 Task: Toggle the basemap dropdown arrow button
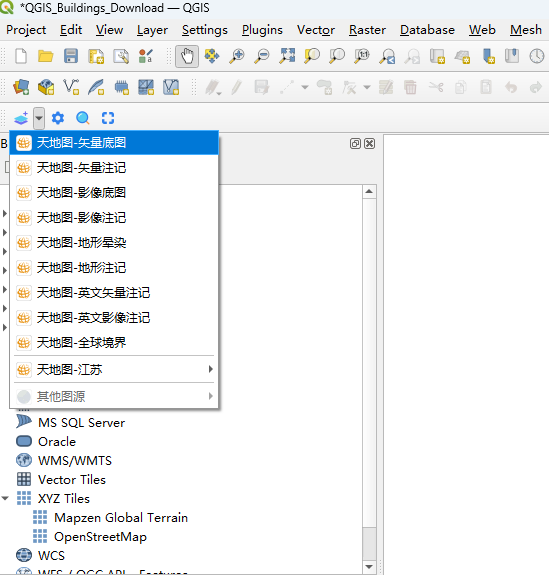[x=39, y=118]
